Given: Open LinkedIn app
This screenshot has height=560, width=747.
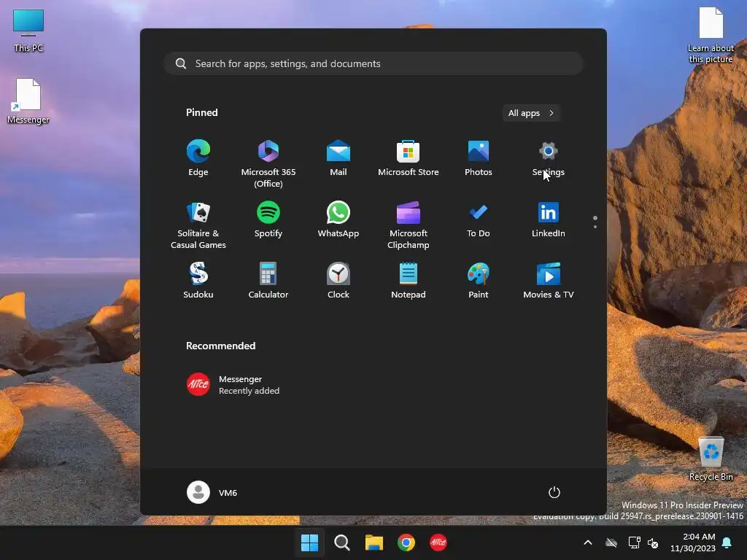Looking at the screenshot, I should (549, 219).
